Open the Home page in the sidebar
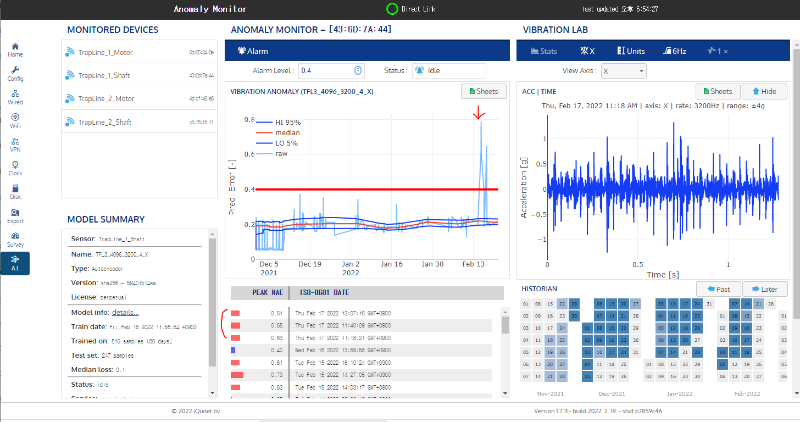 [x=15, y=50]
